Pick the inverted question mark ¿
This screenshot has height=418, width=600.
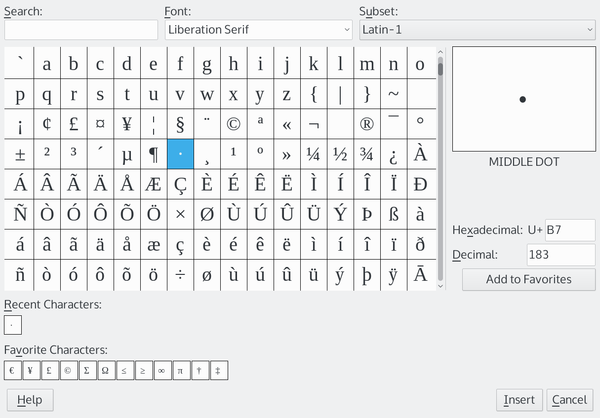coord(393,154)
